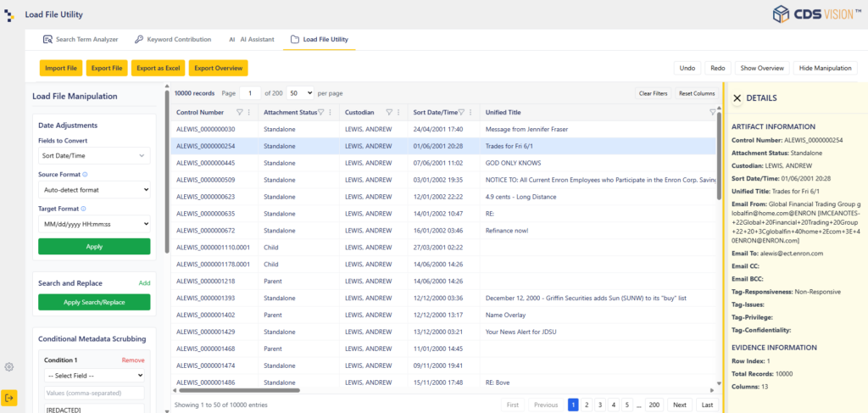Click Apply Search/Replace button
This screenshot has width=868, height=413.
click(x=94, y=302)
